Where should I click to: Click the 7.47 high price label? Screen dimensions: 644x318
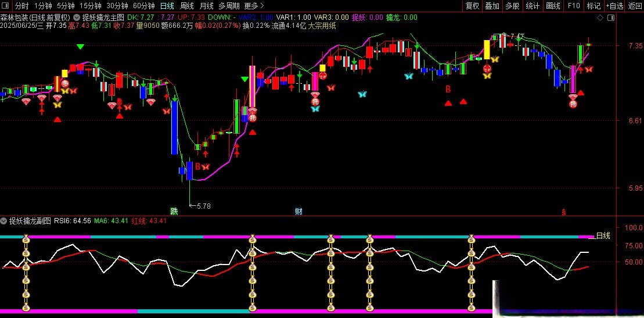pos(516,37)
